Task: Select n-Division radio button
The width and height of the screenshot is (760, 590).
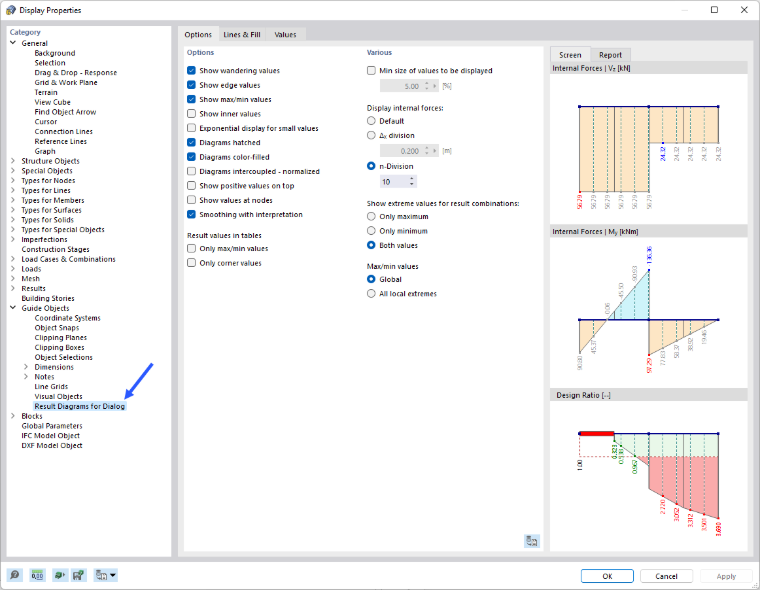Action: (371, 166)
